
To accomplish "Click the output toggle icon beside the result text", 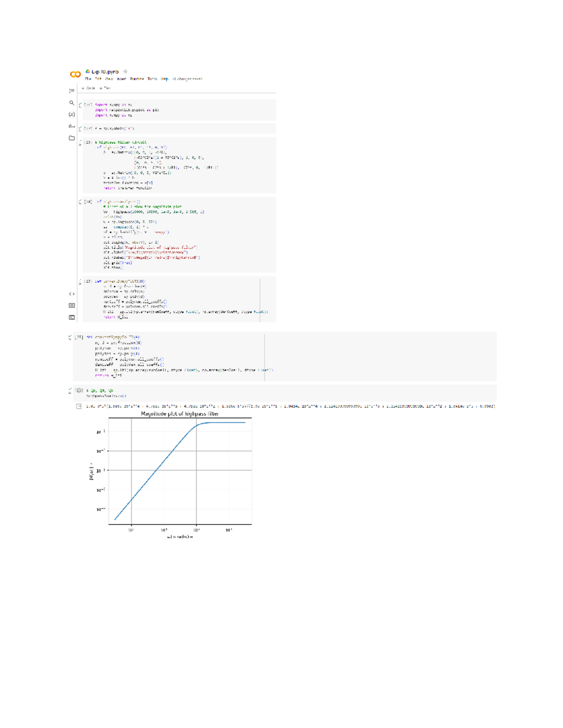I will 79,406.
